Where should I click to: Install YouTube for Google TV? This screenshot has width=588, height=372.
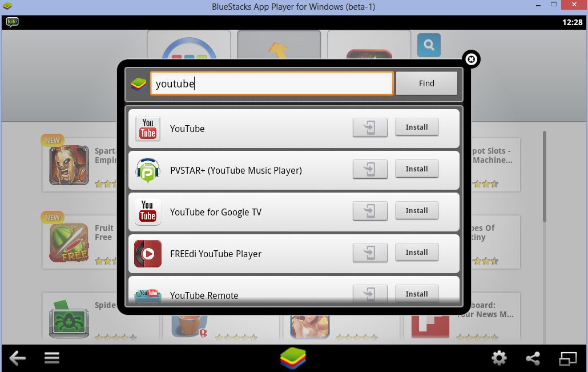[x=417, y=211]
